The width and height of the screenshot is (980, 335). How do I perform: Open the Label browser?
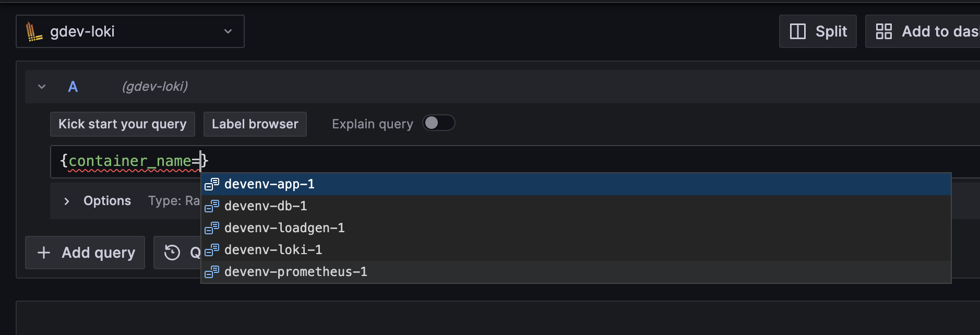pos(255,124)
